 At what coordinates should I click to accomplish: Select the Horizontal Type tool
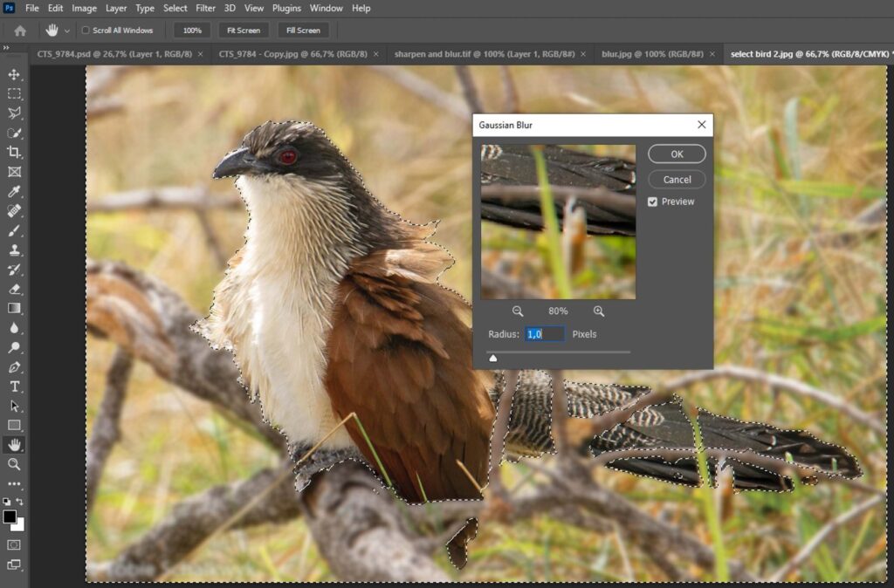[x=14, y=386]
